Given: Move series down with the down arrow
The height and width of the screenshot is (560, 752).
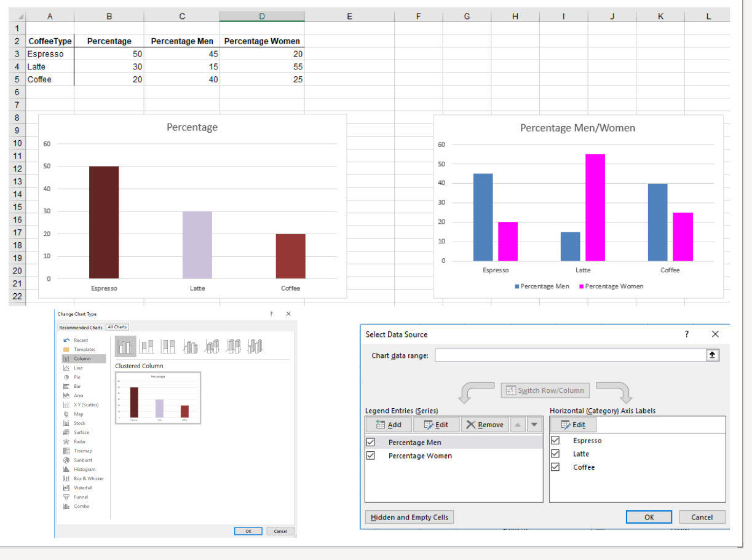Looking at the screenshot, I should 534,425.
